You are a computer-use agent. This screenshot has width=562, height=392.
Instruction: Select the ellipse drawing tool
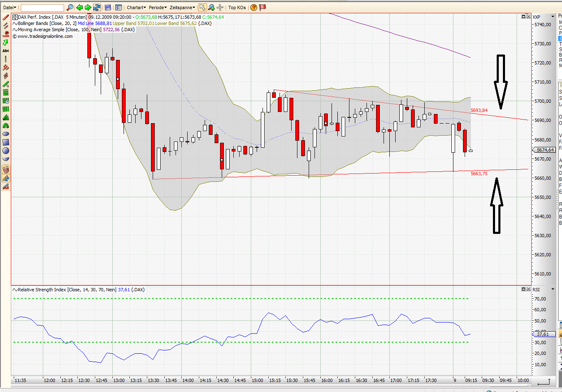point(5,134)
